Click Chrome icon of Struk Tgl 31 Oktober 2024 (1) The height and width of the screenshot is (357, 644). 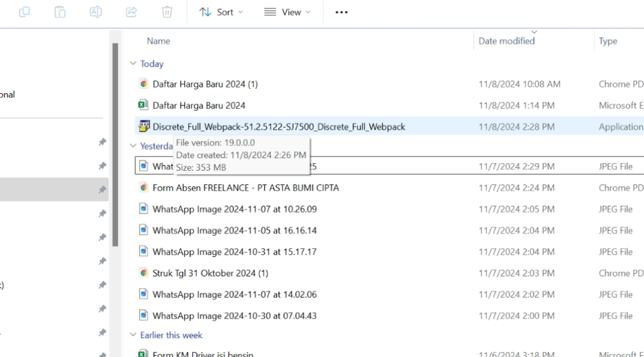[143, 273]
